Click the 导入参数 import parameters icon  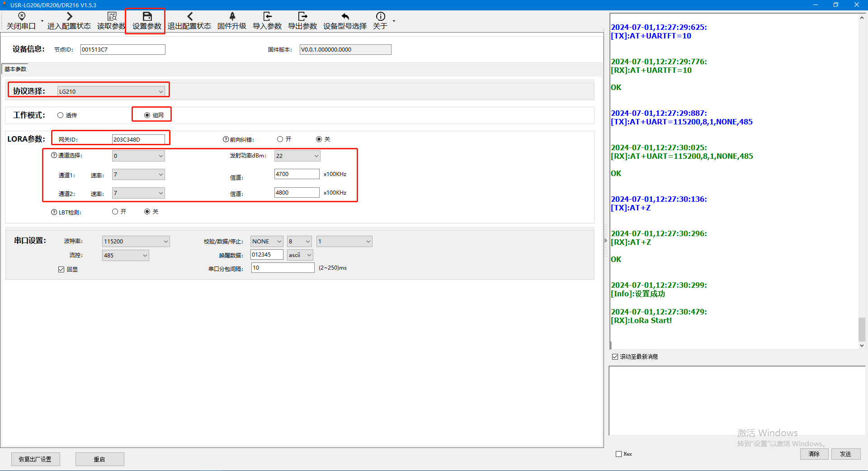tap(267, 16)
